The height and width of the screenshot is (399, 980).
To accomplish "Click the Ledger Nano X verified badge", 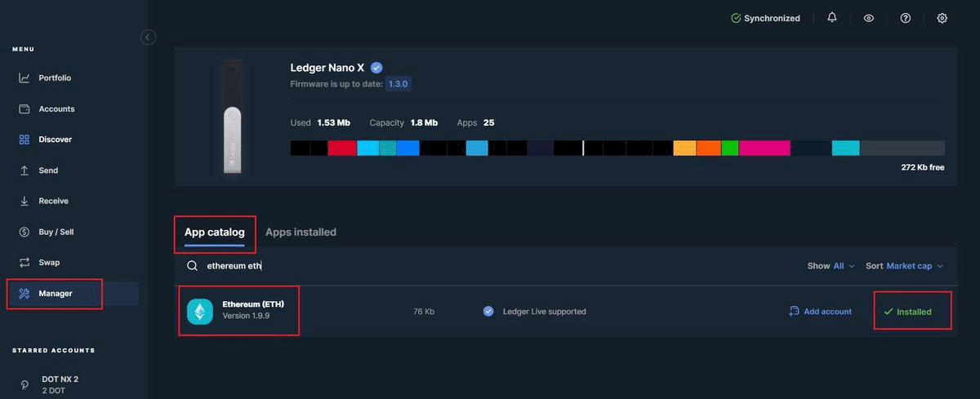I will pos(376,68).
